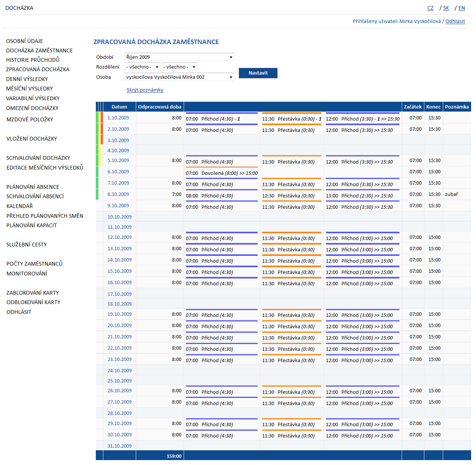The image size is (476, 465).
Task: Switch language to EN
Action: coord(462,8)
